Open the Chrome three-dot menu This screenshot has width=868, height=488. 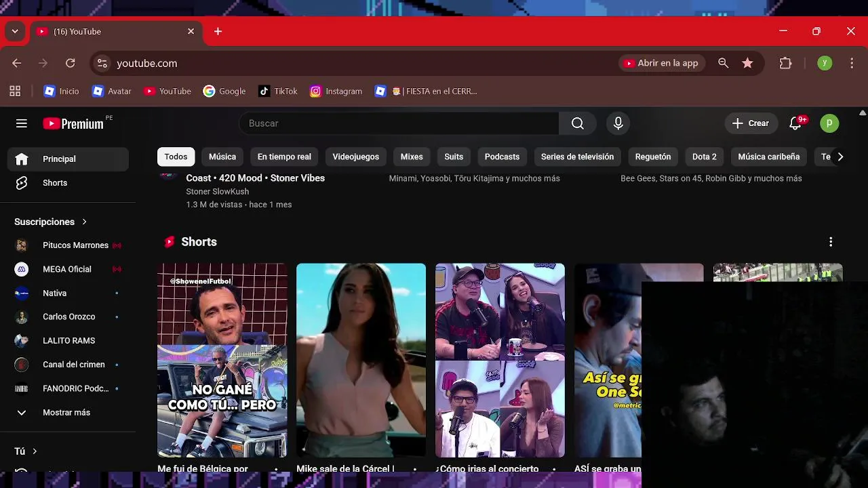852,63
